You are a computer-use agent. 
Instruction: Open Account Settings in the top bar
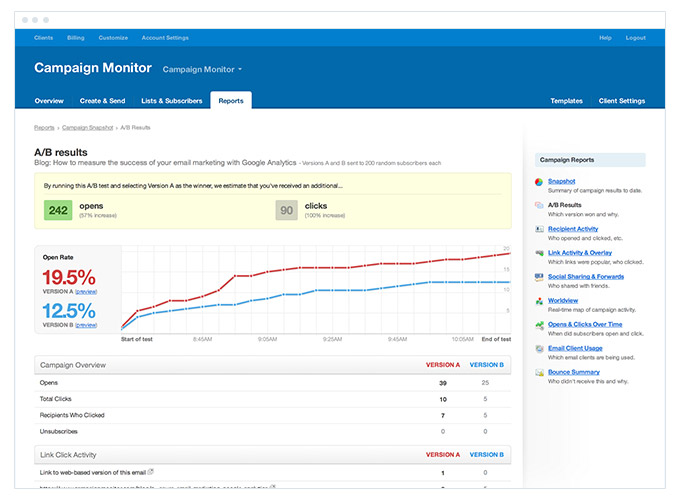click(165, 38)
